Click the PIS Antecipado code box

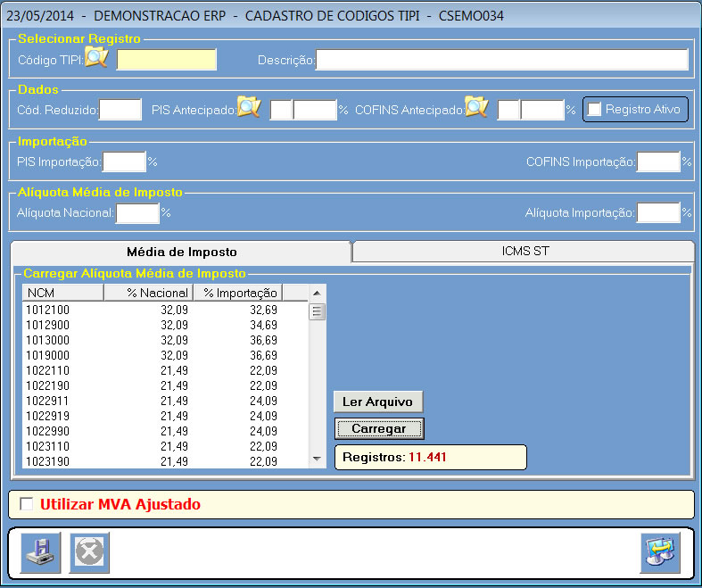coord(281,110)
